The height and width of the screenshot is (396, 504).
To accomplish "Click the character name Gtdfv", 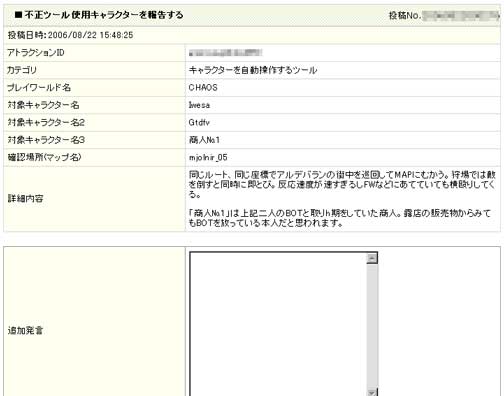I will [x=199, y=122].
